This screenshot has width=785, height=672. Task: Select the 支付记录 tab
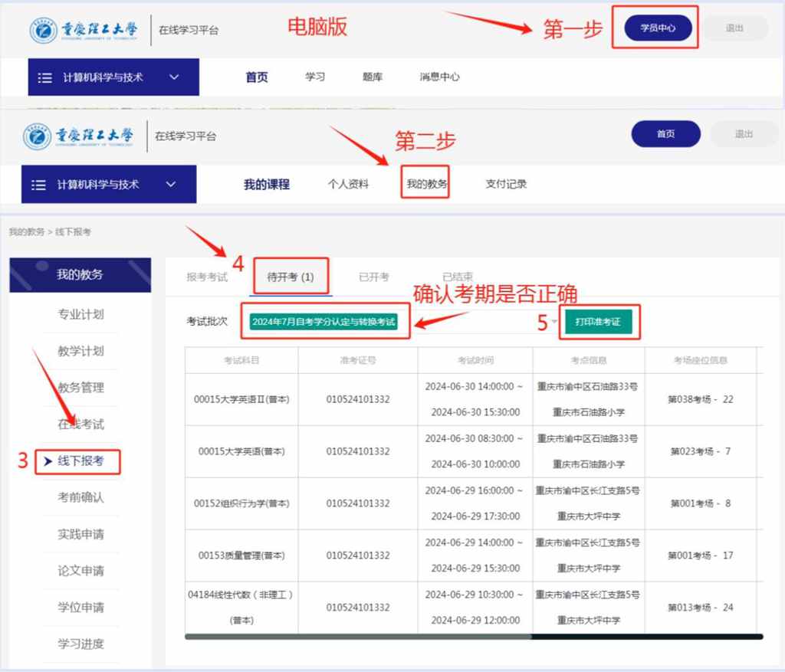point(506,184)
